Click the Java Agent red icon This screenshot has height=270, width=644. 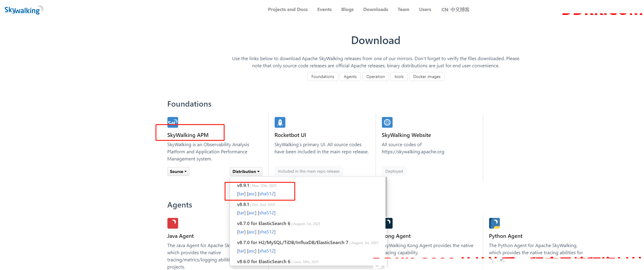tap(172, 223)
